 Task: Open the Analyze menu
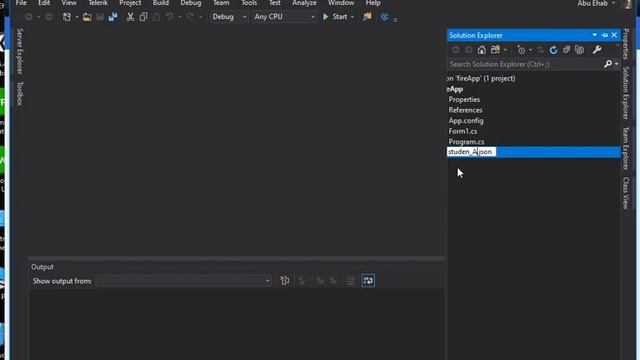(x=304, y=3)
